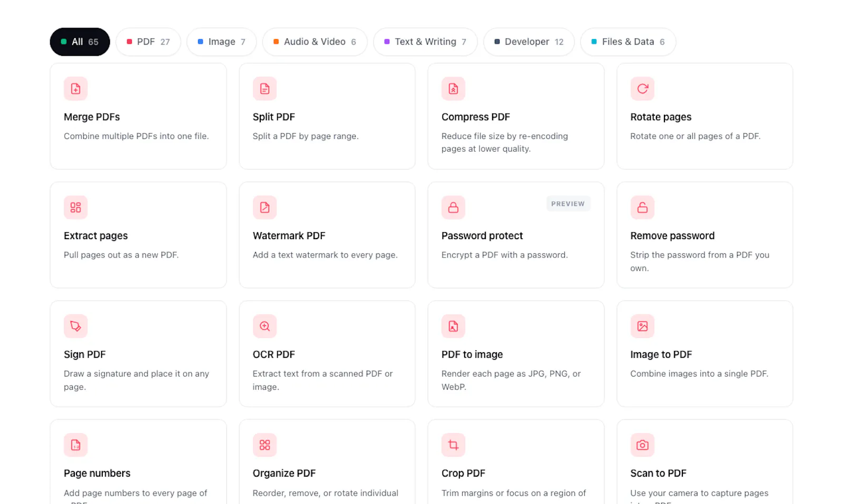The image size is (843, 504).
Task: Open the Image to PDF title link
Action: coord(661,354)
